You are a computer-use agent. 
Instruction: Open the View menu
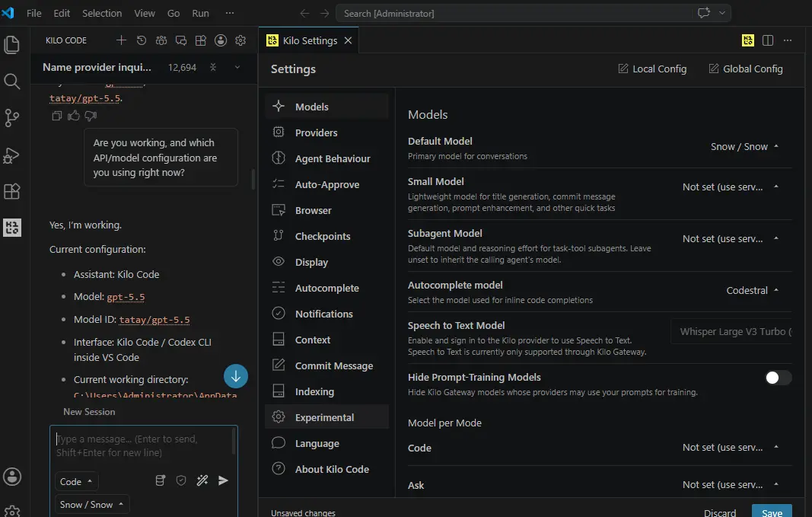coord(145,14)
